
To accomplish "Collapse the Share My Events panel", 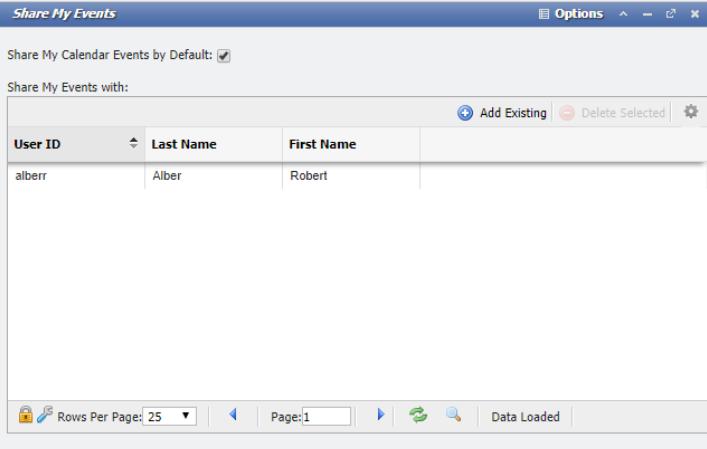I will (624, 14).
